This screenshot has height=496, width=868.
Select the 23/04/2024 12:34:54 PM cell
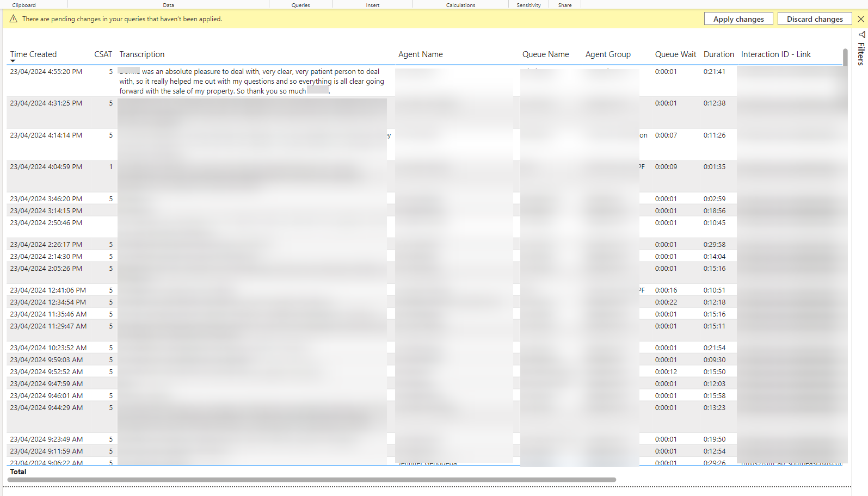click(x=48, y=302)
